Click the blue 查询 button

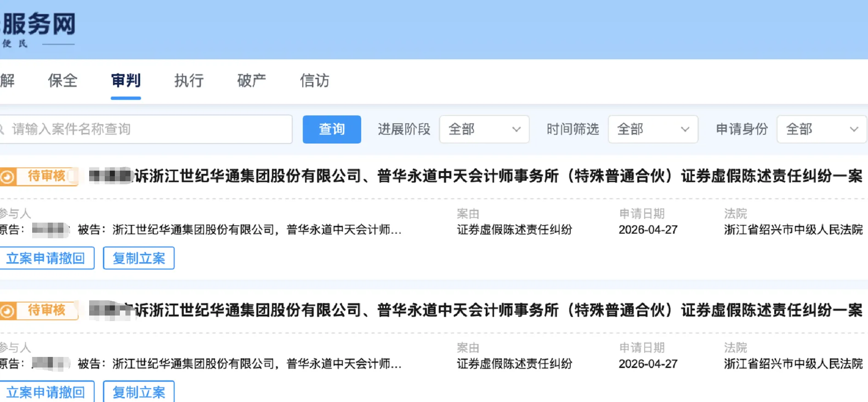(332, 129)
